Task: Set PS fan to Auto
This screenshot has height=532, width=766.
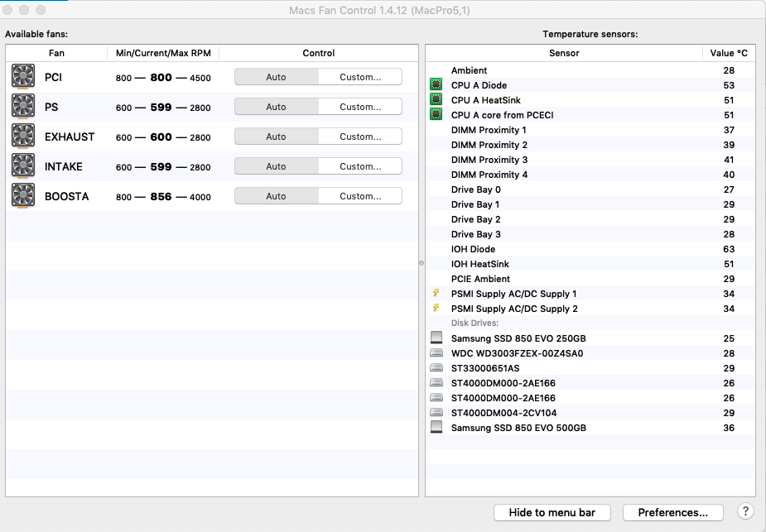Action: (x=276, y=107)
